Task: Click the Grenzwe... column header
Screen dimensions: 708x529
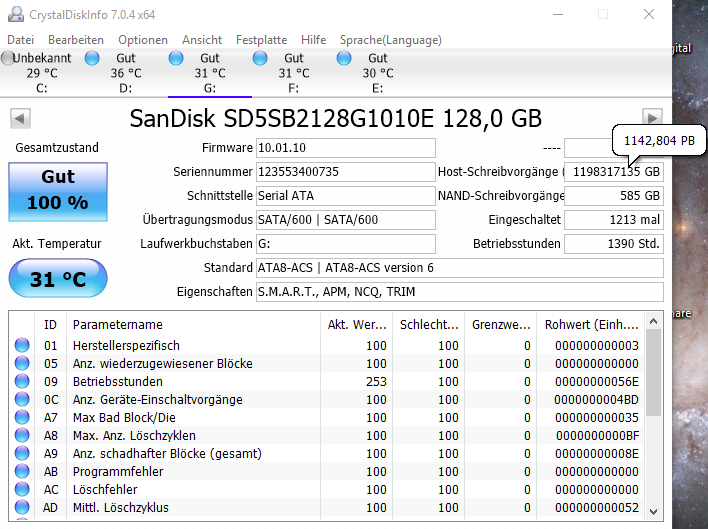Action: 500,325
